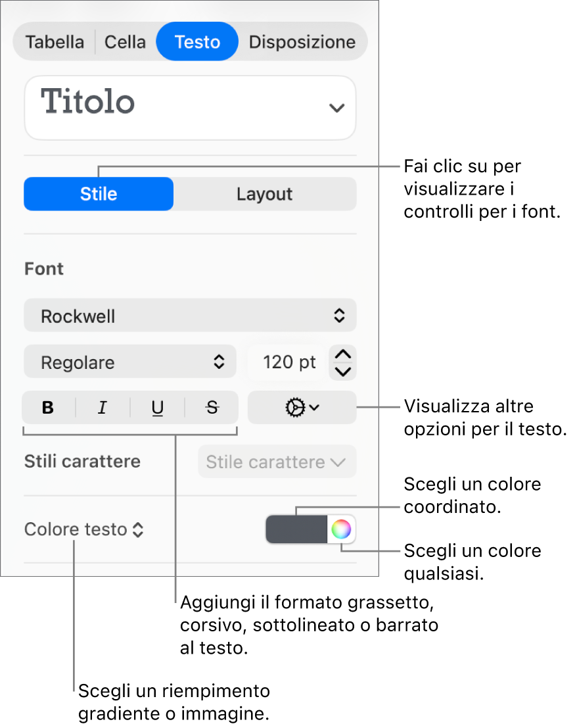Open advanced text options gear menu
Image resolution: width=577 pixels, height=728 pixels.
[x=302, y=408]
